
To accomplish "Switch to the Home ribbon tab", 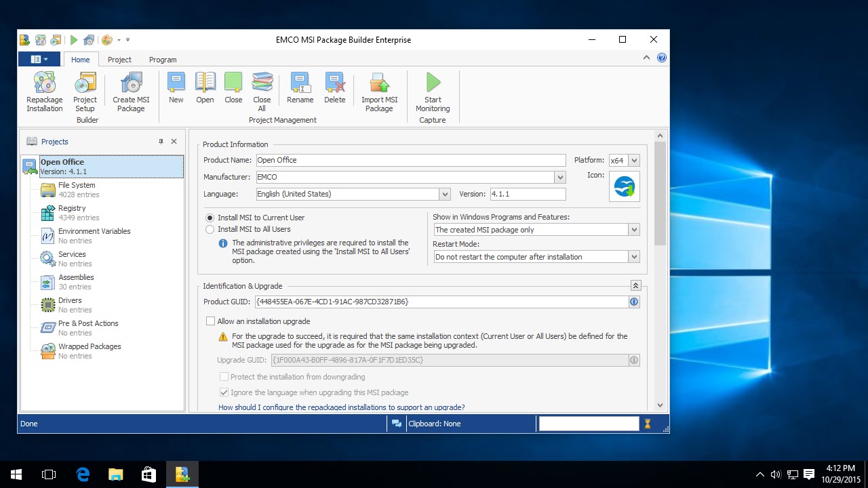I will (80, 60).
